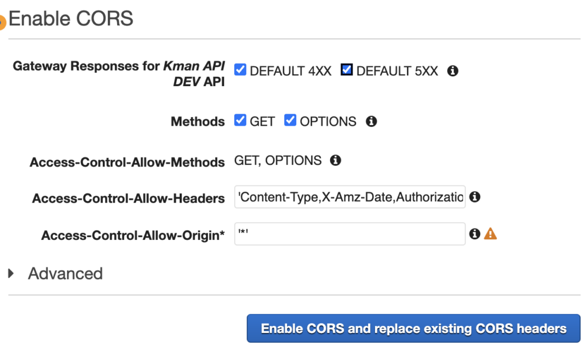Uncheck the DEFAULT 4XX checkbox
Screen dimensions: 588x364
241,70
